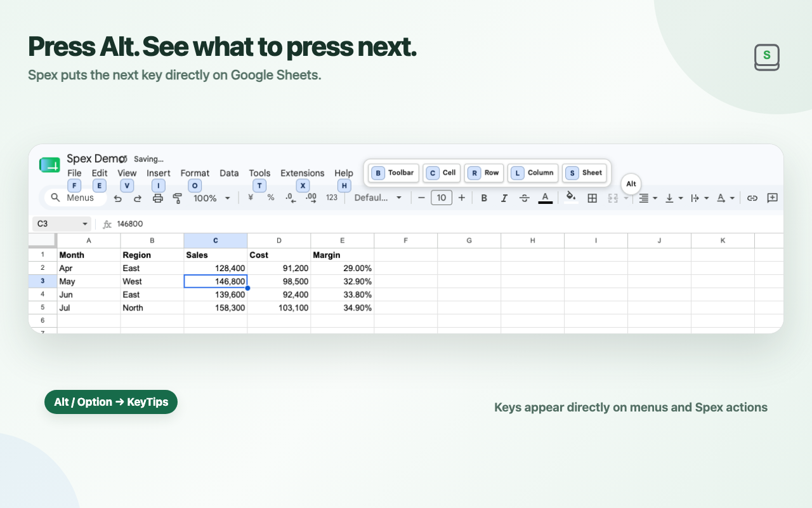Click the font size field showing 10
The image size is (812, 508).
pyautogui.click(x=442, y=197)
